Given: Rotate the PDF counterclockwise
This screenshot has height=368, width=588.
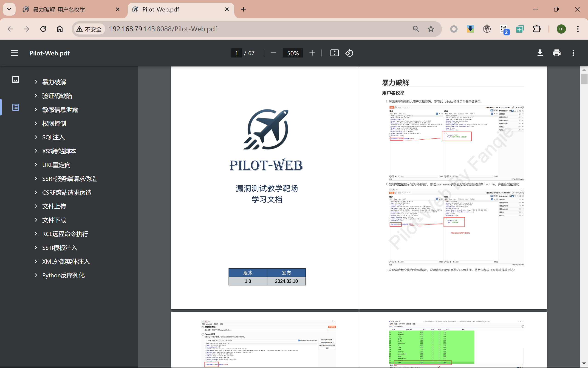Looking at the screenshot, I should pyautogui.click(x=349, y=53).
